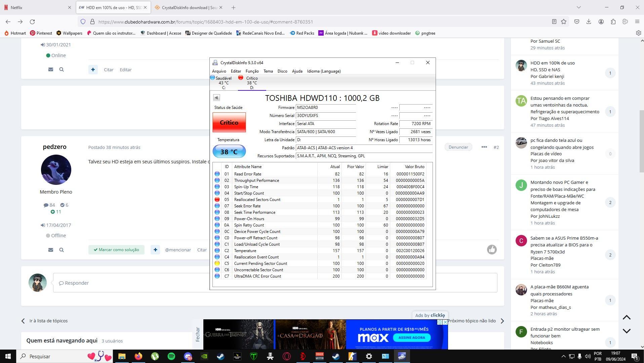Click the red status dot for Reallocated Sectors Count
The height and width of the screenshot is (363, 644).
tap(217, 200)
